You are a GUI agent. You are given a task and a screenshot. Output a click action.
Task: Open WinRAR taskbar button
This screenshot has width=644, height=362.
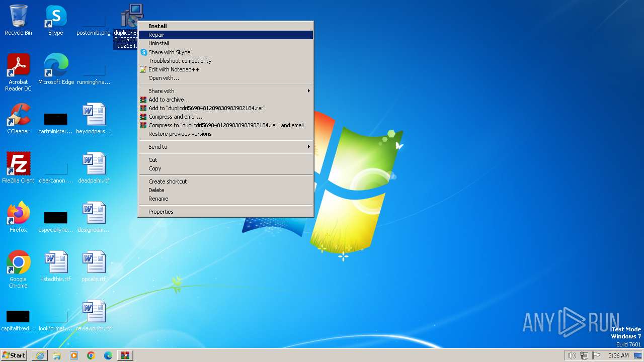point(125,355)
